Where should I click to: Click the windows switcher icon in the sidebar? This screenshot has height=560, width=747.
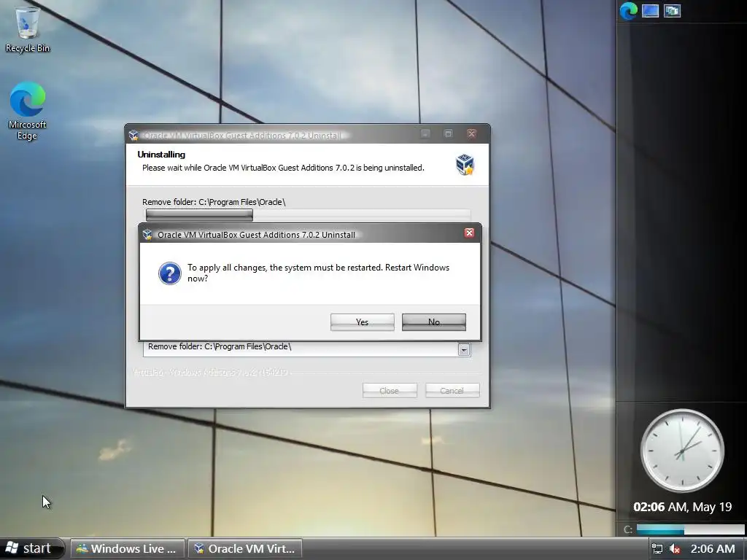pyautogui.click(x=672, y=11)
